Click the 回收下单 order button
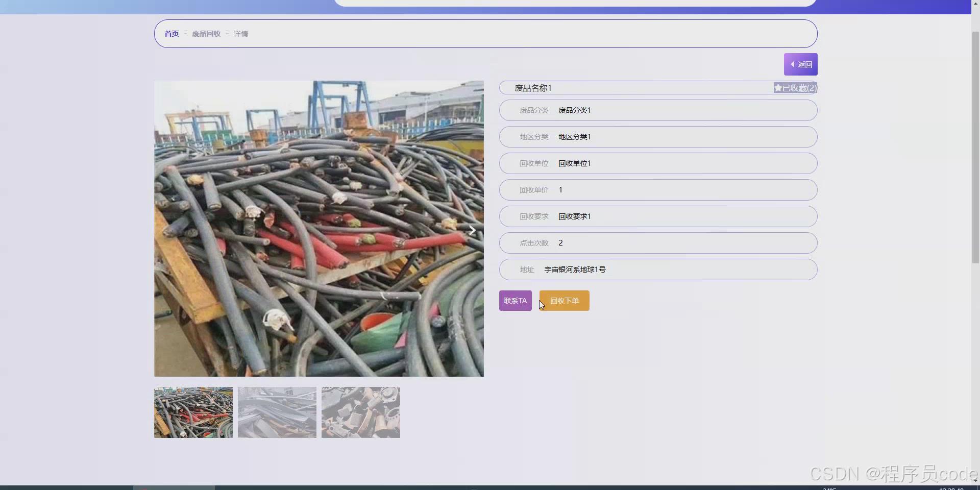980x490 pixels. [x=564, y=301]
